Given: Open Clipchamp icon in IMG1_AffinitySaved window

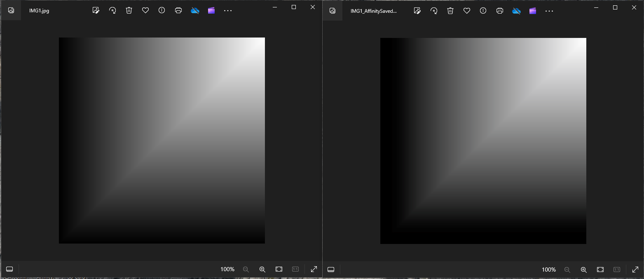Looking at the screenshot, I should click(533, 11).
